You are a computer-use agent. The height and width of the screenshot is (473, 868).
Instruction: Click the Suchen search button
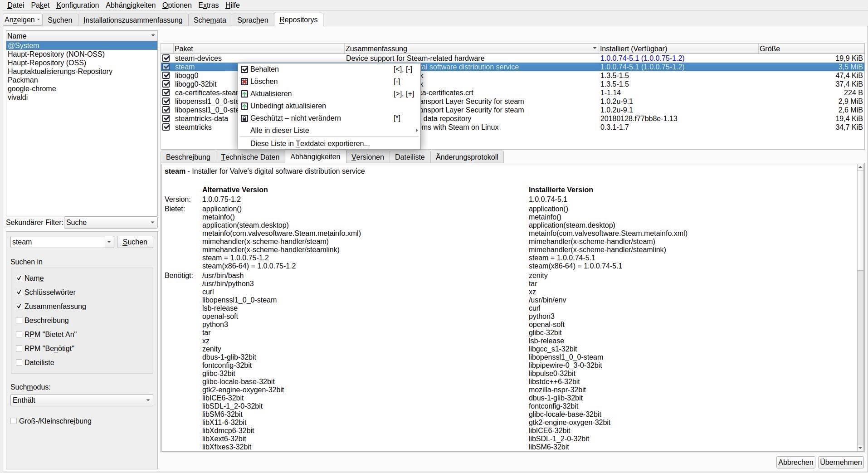click(x=135, y=242)
